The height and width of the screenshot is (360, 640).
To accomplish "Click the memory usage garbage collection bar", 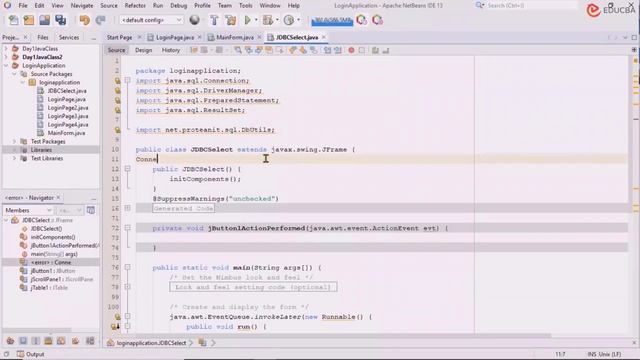I will click(x=332, y=20).
